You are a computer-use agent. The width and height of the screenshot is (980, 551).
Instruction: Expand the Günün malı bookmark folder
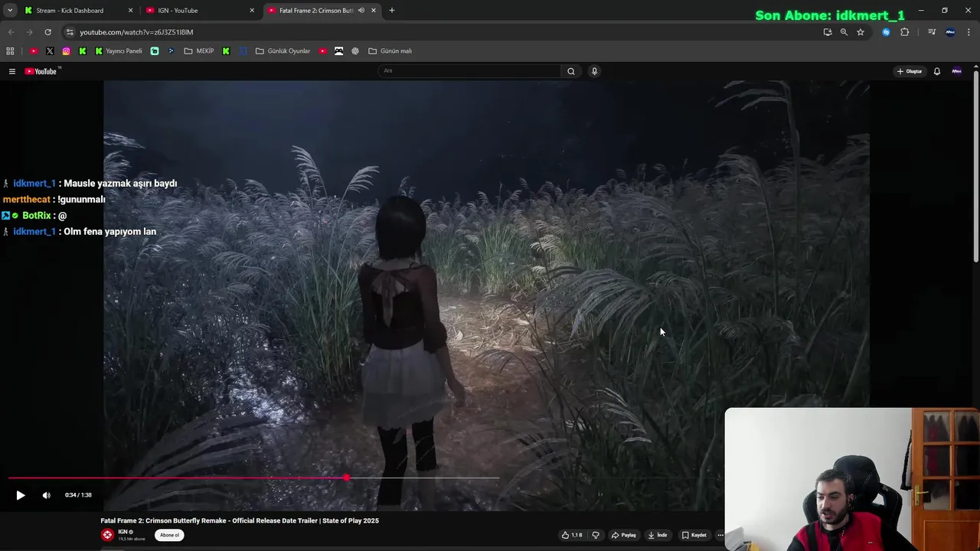[x=390, y=51]
